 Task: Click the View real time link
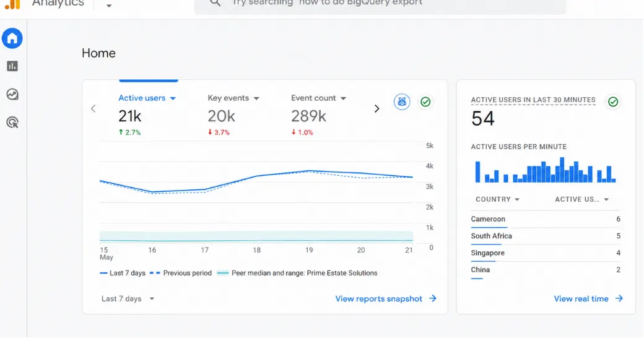click(581, 299)
